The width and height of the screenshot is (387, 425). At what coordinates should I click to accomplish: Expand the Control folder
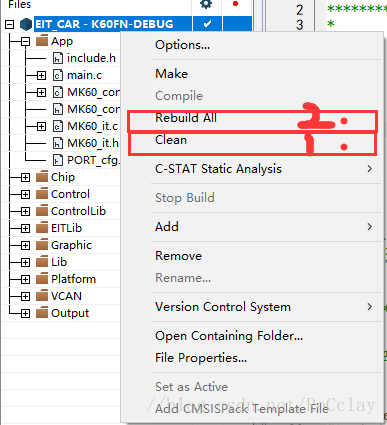coord(26,194)
